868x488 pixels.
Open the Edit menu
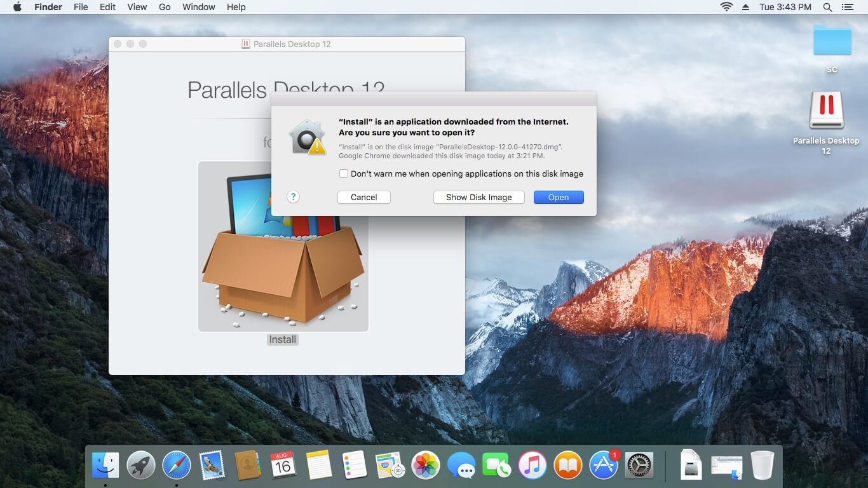pyautogui.click(x=107, y=7)
